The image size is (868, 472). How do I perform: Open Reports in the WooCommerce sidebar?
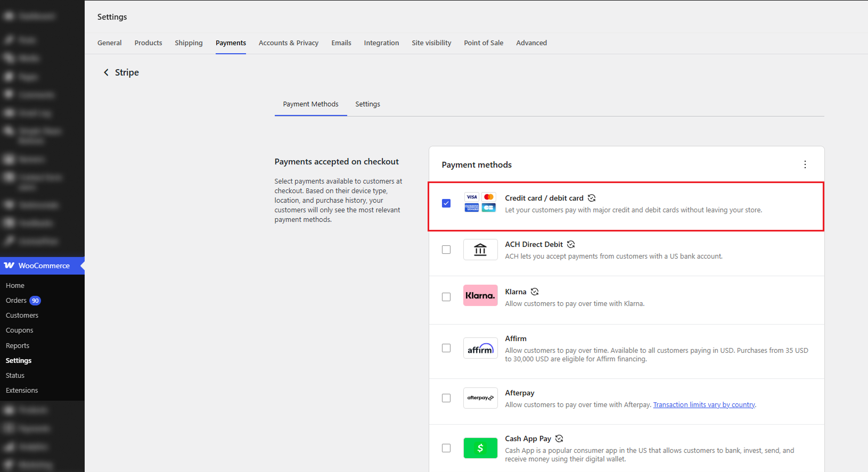pyautogui.click(x=18, y=346)
